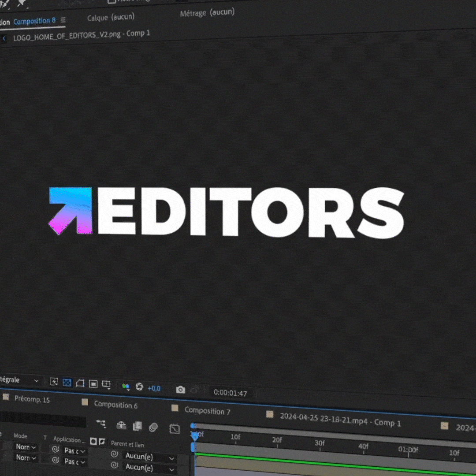Adjust the +0,0 exposure value
The height and width of the screenshot is (476, 476).
(154, 388)
